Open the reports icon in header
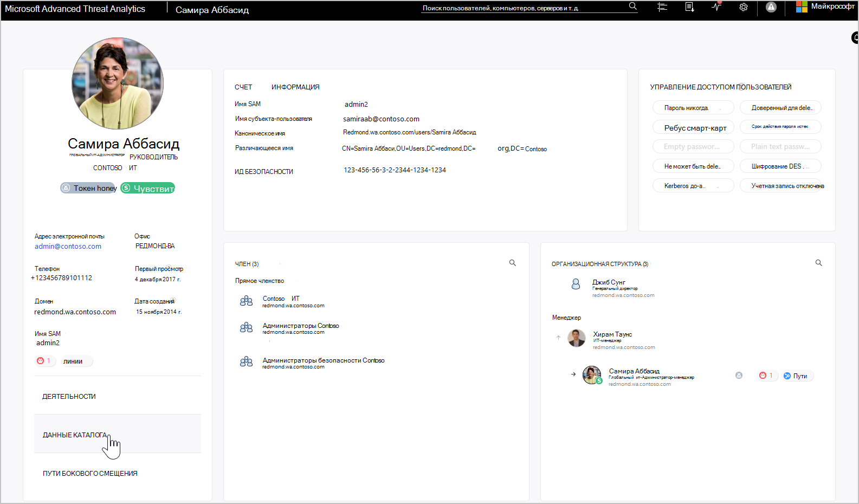The image size is (859, 504). point(689,7)
